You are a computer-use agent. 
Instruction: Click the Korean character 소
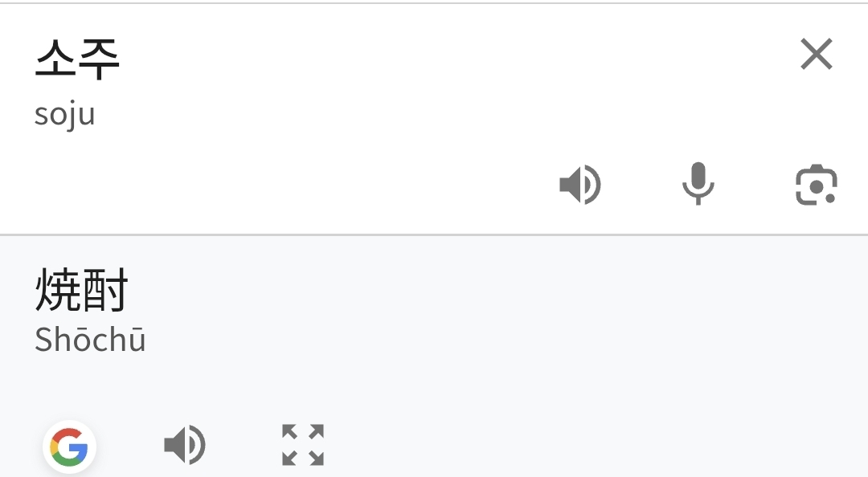tap(55, 59)
